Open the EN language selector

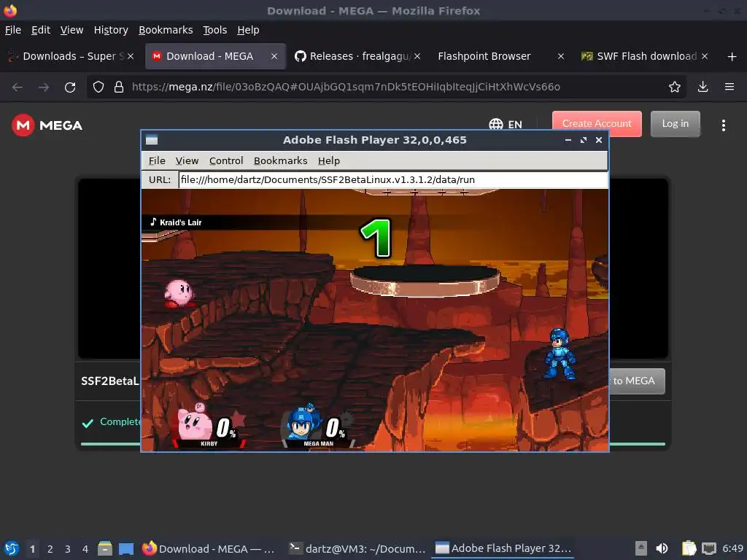[x=506, y=124]
